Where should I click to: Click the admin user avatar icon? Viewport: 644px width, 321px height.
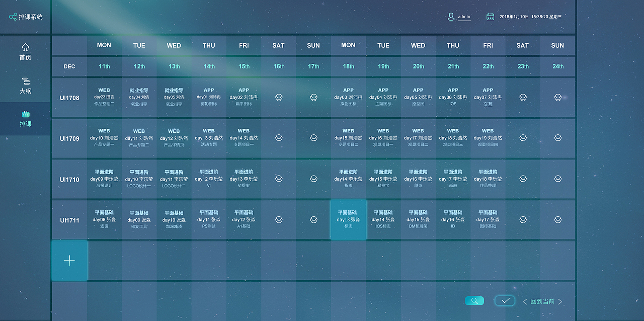451,17
